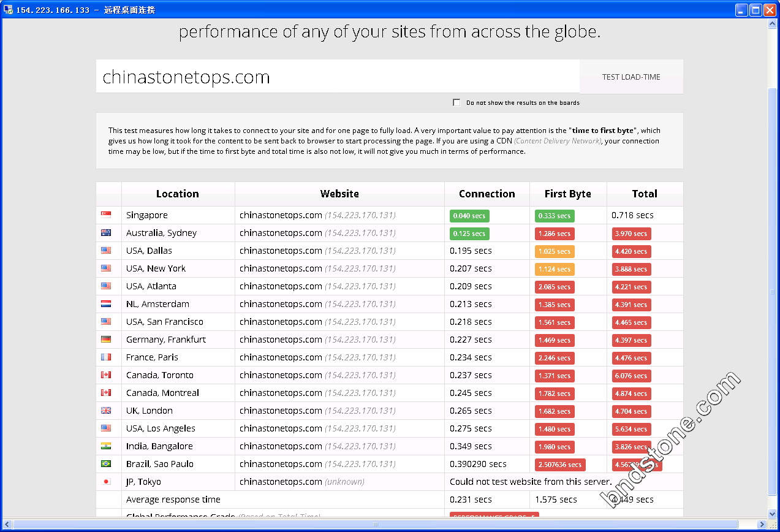The height and width of the screenshot is (532, 780).
Task: Click the 0.231 secs average connection value
Action: (471, 500)
